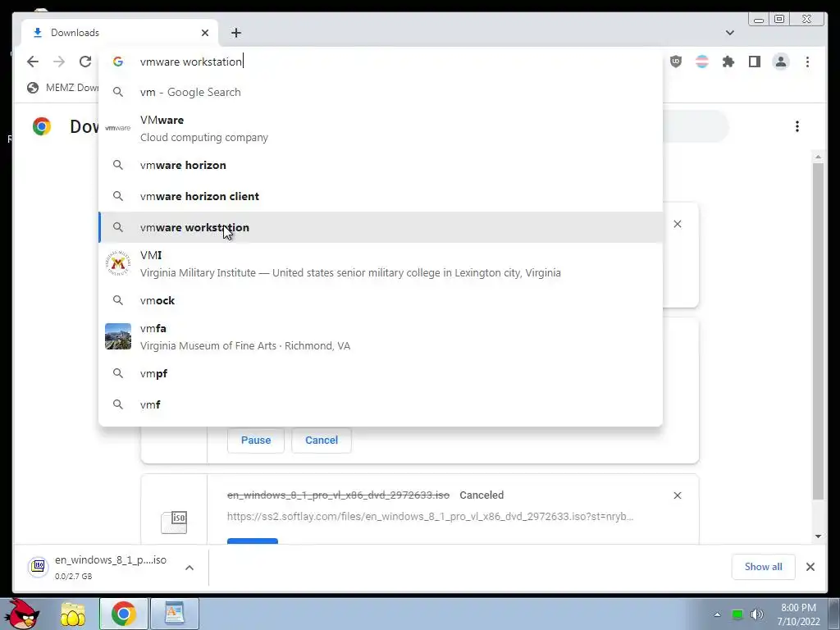Open the document editor taskbar icon

[x=175, y=614]
